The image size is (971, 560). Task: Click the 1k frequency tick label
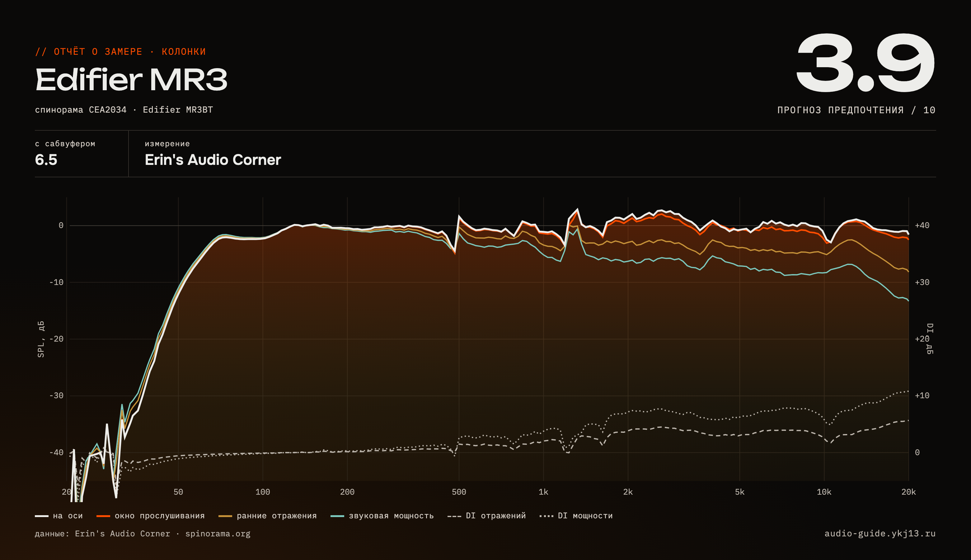coord(543,492)
